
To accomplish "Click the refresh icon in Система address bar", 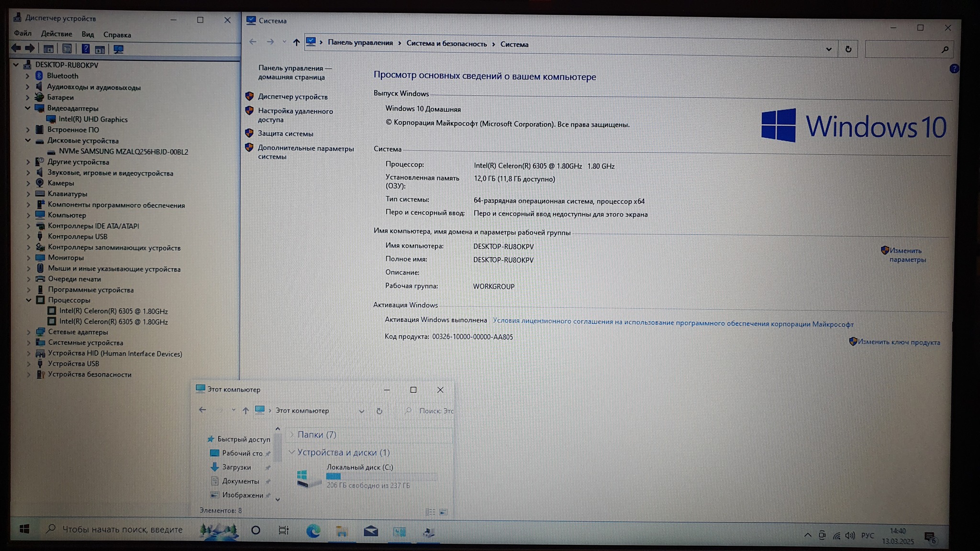I will (848, 49).
